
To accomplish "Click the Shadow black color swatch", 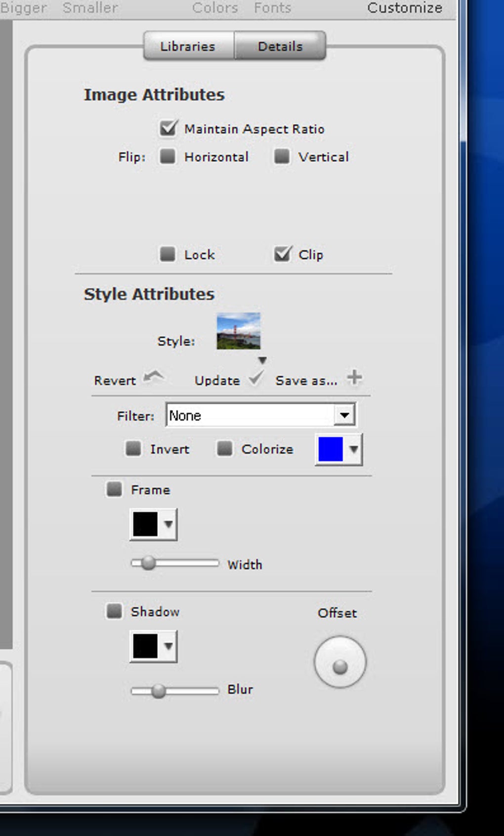I will [x=145, y=646].
